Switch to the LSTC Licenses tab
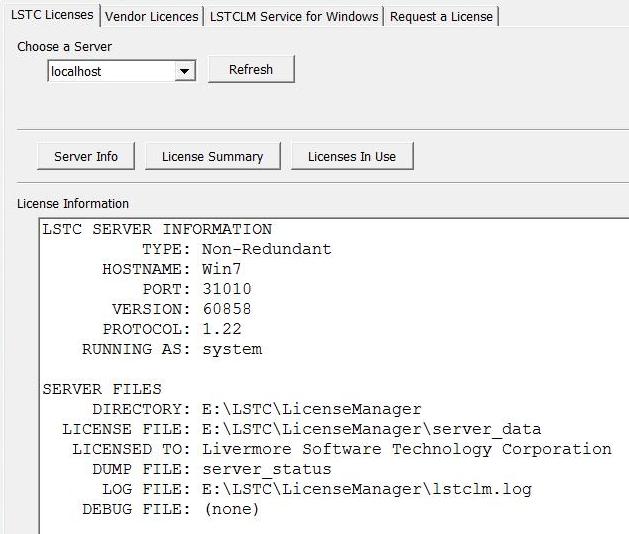The height and width of the screenshot is (534, 629). [51, 15]
